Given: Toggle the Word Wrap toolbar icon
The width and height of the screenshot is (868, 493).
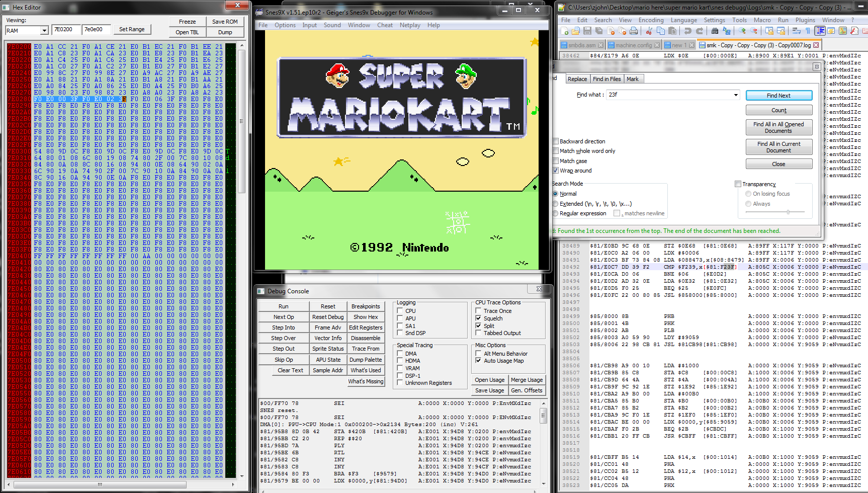Looking at the screenshot, I should (x=797, y=31).
